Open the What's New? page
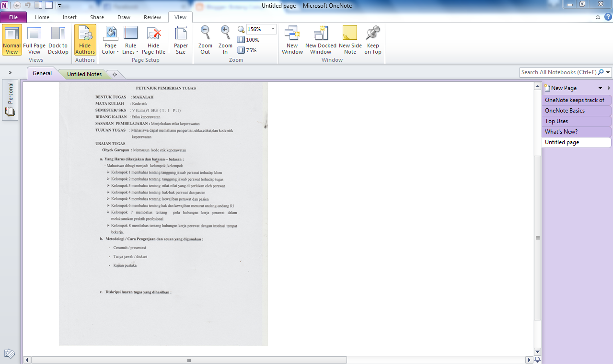613x364 pixels. 577,132
